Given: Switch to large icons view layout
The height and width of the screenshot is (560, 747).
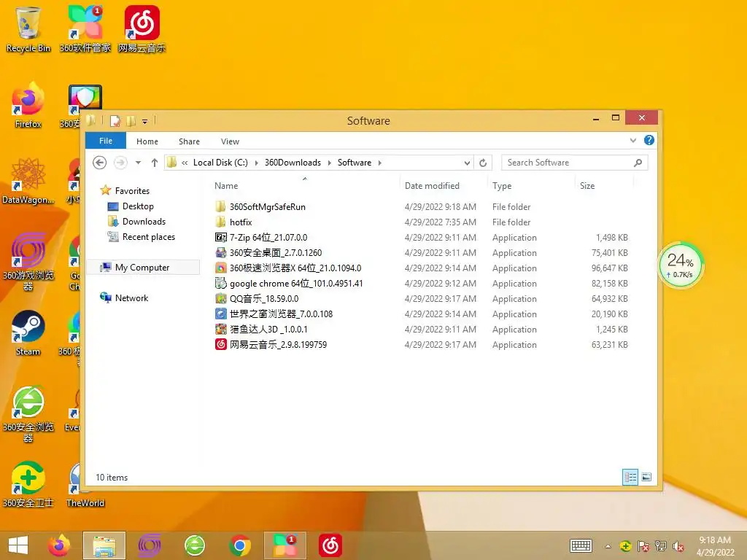Looking at the screenshot, I should [x=646, y=477].
